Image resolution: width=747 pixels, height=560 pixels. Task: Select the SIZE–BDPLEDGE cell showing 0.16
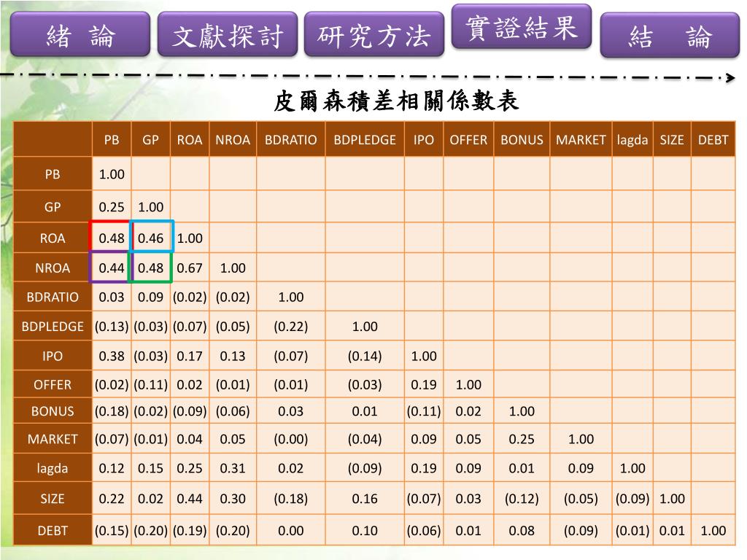tap(365, 499)
